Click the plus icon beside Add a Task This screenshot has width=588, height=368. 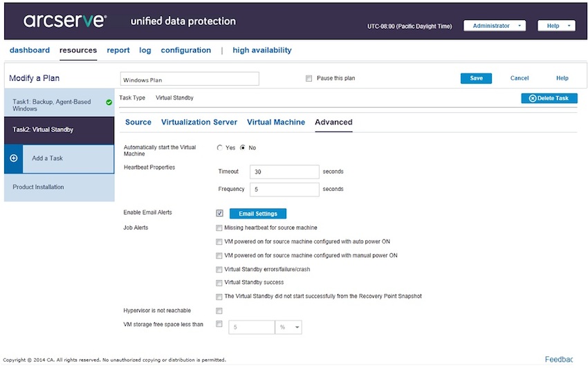point(14,158)
